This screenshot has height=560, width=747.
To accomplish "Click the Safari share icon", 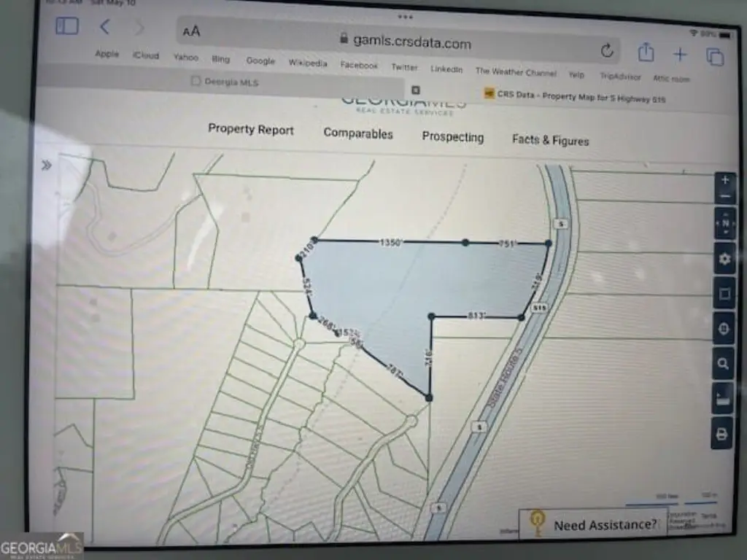I will [x=646, y=52].
